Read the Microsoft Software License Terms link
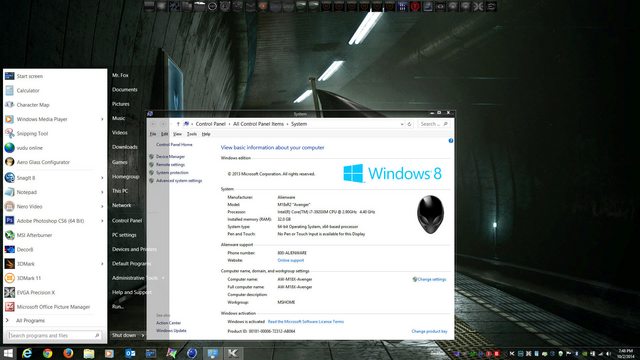This screenshot has height=360, width=640. [x=306, y=322]
